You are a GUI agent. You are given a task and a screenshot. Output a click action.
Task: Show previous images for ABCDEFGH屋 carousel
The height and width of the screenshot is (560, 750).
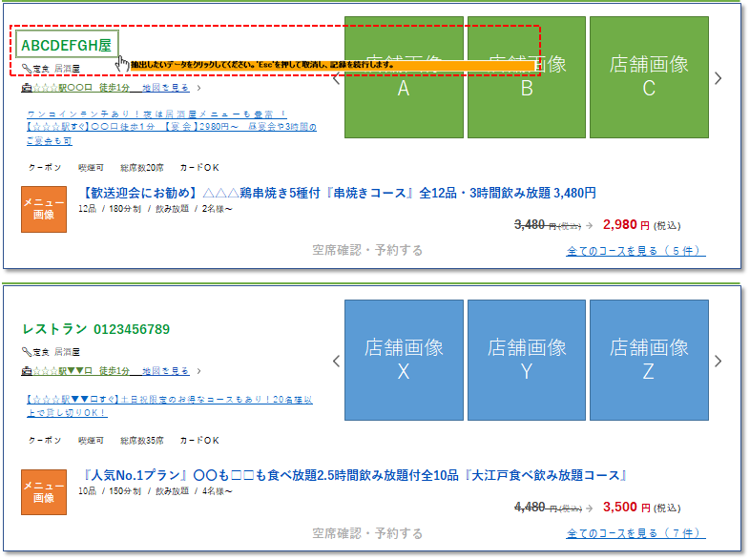[x=337, y=78]
